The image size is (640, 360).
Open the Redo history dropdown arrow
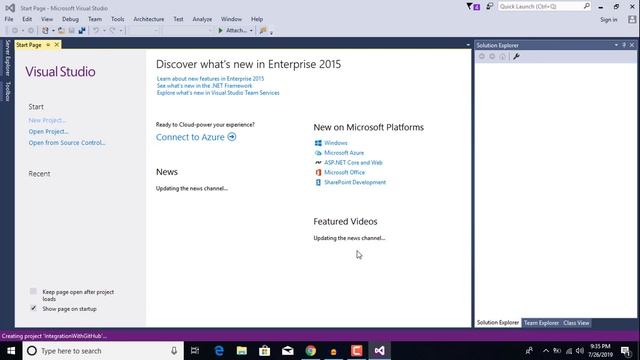(120, 30)
